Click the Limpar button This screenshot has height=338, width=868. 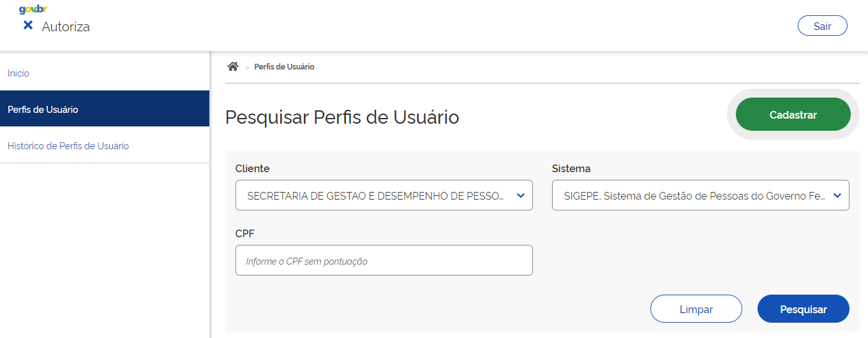click(696, 309)
